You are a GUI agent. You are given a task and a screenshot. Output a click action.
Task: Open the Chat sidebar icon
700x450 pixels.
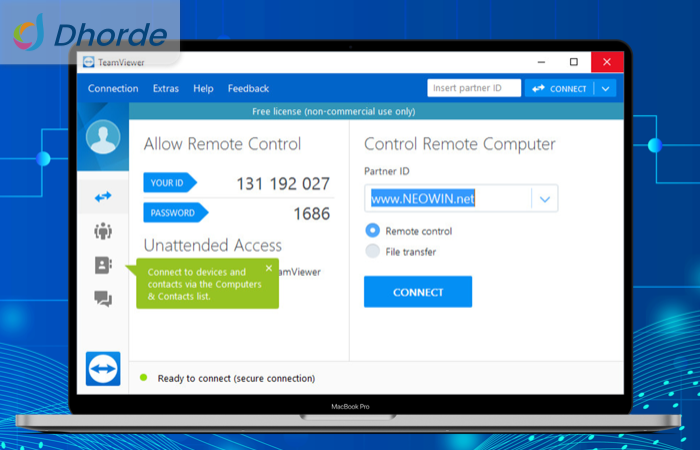pyautogui.click(x=103, y=298)
